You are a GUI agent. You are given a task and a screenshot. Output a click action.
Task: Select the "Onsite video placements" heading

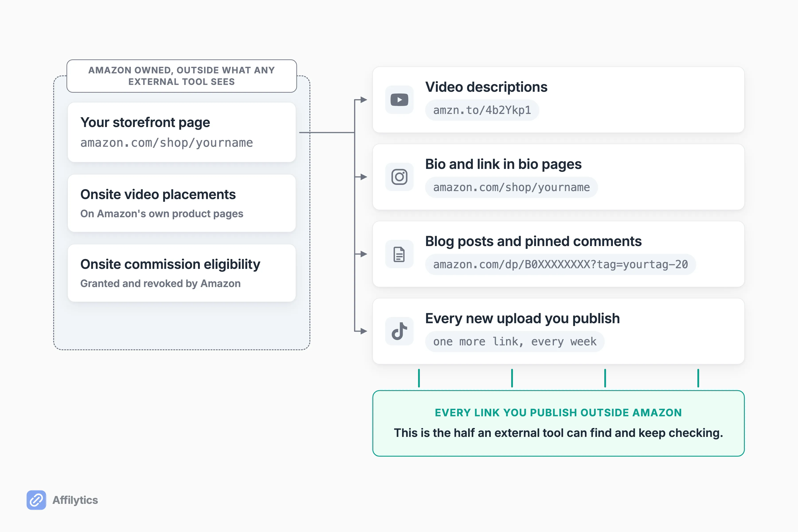[x=158, y=194]
